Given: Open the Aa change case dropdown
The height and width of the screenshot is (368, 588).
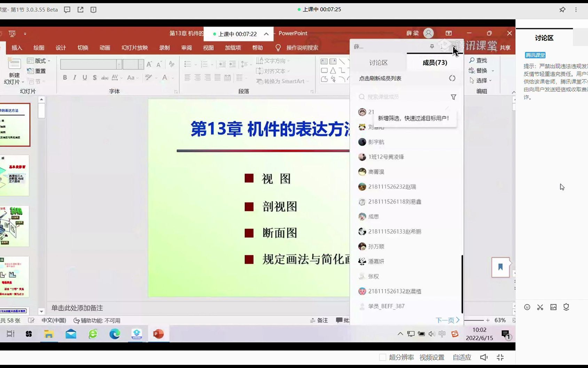Looking at the screenshot, I should (133, 77).
